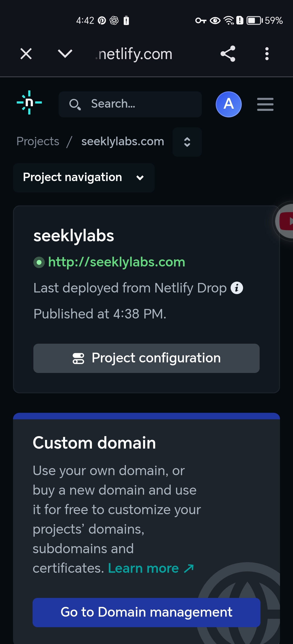Image resolution: width=293 pixels, height=644 pixels.
Task: Click the search magnifier icon
Action: [x=75, y=104]
